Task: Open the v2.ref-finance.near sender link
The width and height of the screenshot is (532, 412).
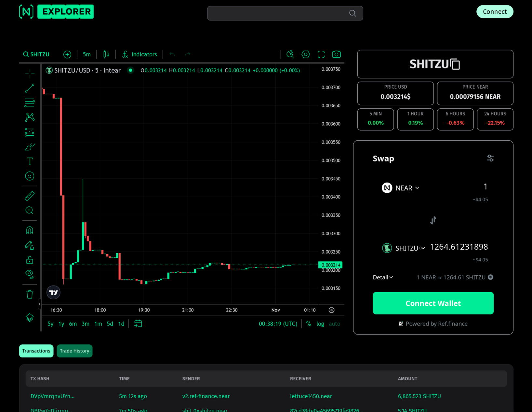Action: point(206,396)
